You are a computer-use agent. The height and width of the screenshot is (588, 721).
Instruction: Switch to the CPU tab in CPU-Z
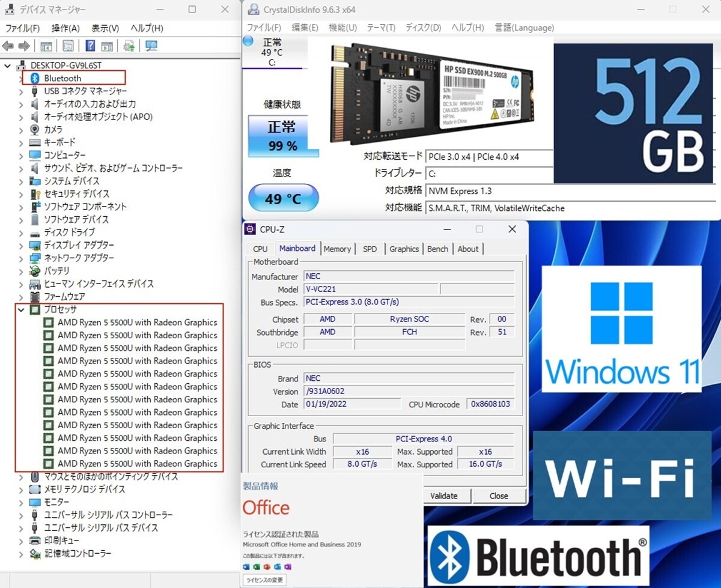(260, 249)
